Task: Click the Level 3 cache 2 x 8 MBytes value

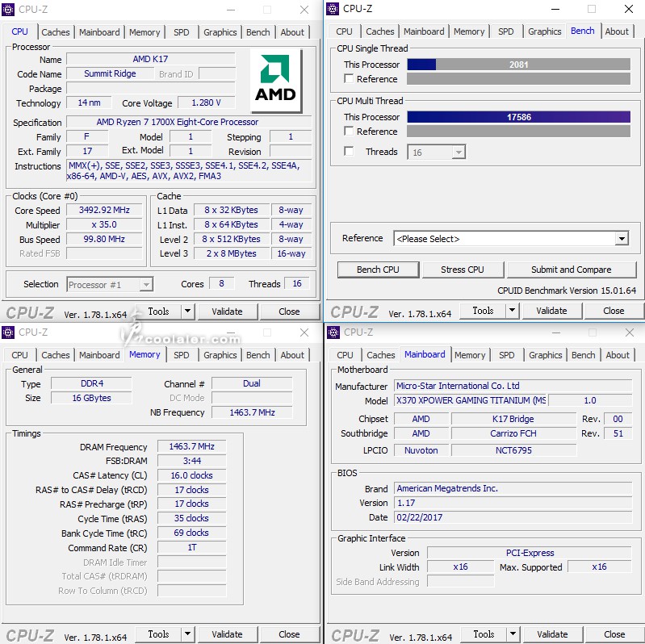Action: click(232, 253)
